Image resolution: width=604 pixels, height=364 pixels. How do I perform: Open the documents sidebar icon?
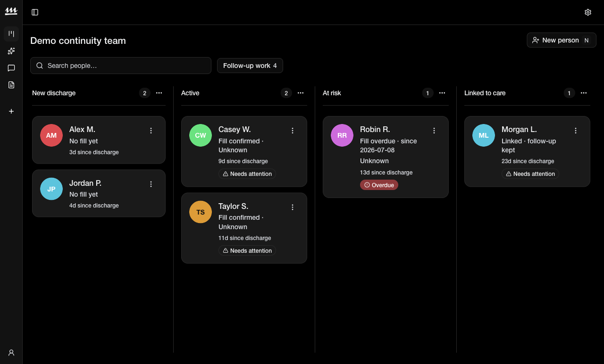click(11, 85)
